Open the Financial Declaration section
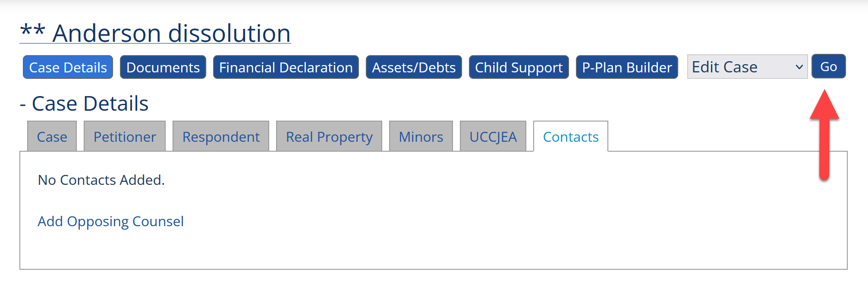Image resolution: width=868 pixels, height=296 pixels. [x=285, y=67]
